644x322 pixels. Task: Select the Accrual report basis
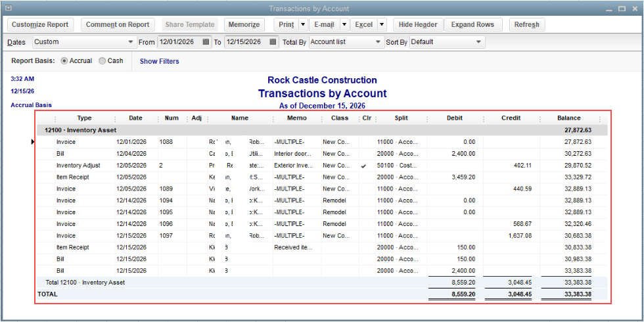tap(64, 61)
